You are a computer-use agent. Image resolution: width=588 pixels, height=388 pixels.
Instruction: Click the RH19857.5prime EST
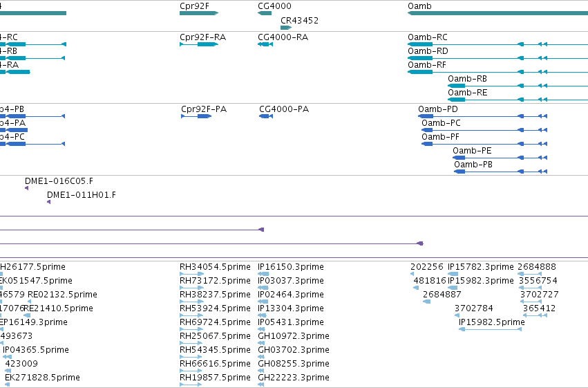[191, 385]
